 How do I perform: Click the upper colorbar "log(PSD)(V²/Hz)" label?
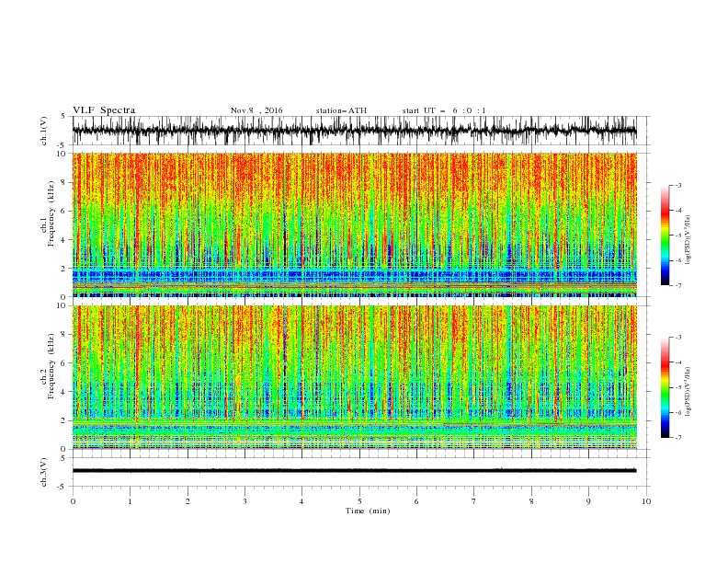coord(688,240)
